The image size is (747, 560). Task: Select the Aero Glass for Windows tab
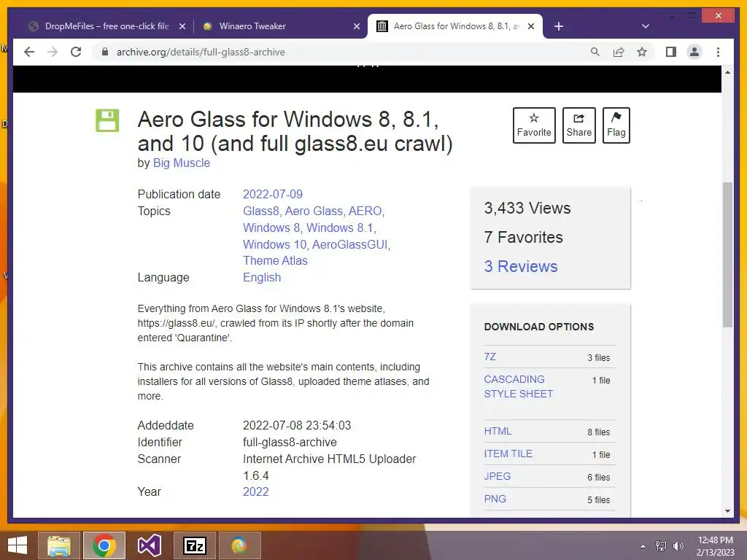(x=455, y=26)
